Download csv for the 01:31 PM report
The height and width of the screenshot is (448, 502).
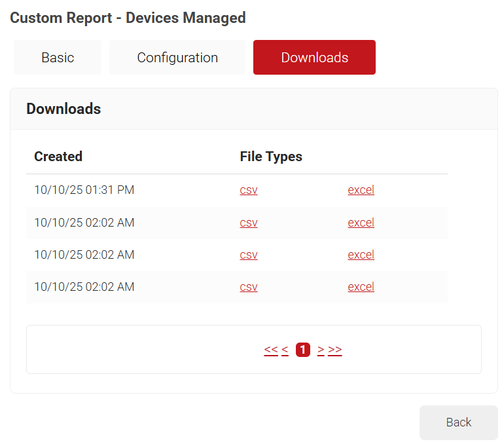249,191
